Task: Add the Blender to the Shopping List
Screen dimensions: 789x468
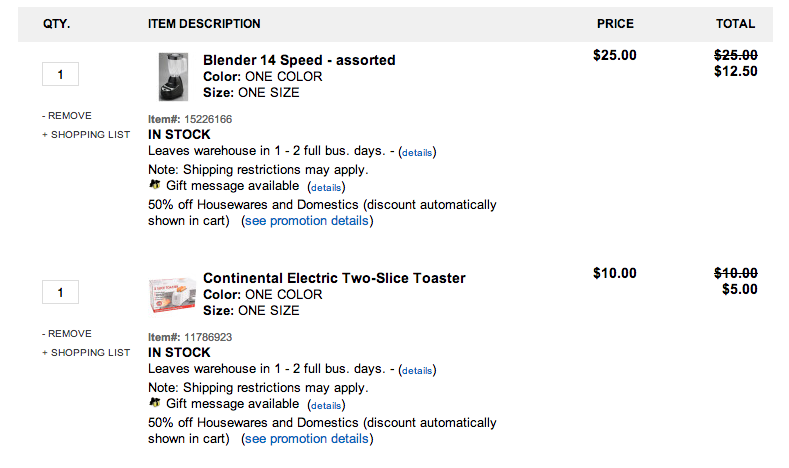Action: 86,135
